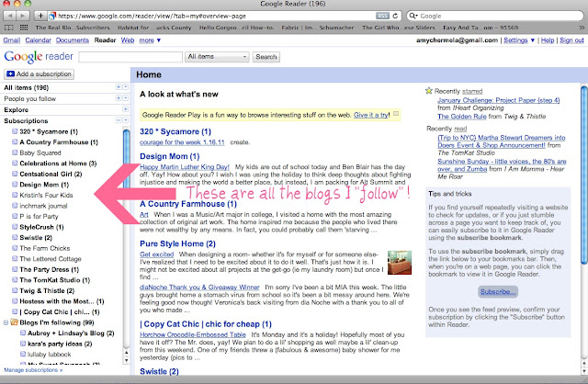
Task: Select Aubrey + Lindsay's Blog (2) feed
Action: point(71,333)
